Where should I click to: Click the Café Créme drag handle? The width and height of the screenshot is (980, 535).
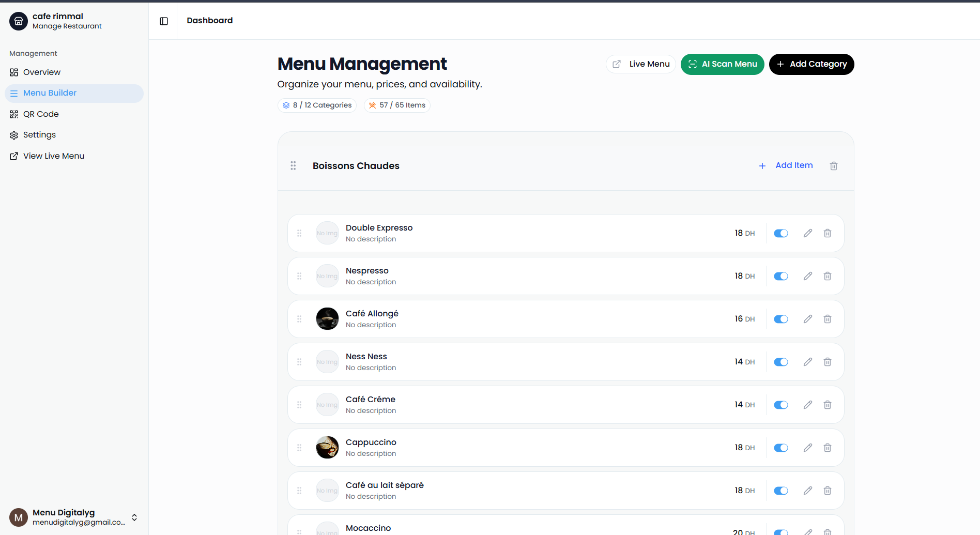299,405
